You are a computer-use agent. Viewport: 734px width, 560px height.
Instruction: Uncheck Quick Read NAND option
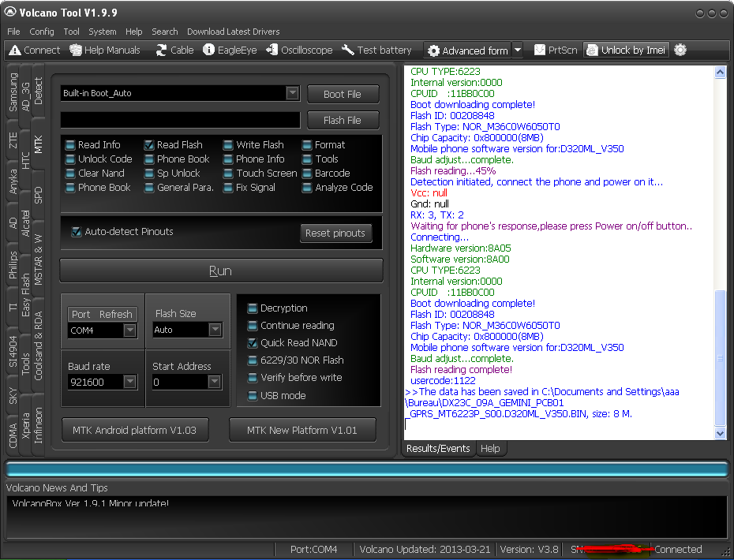pyautogui.click(x=253, y=343)
